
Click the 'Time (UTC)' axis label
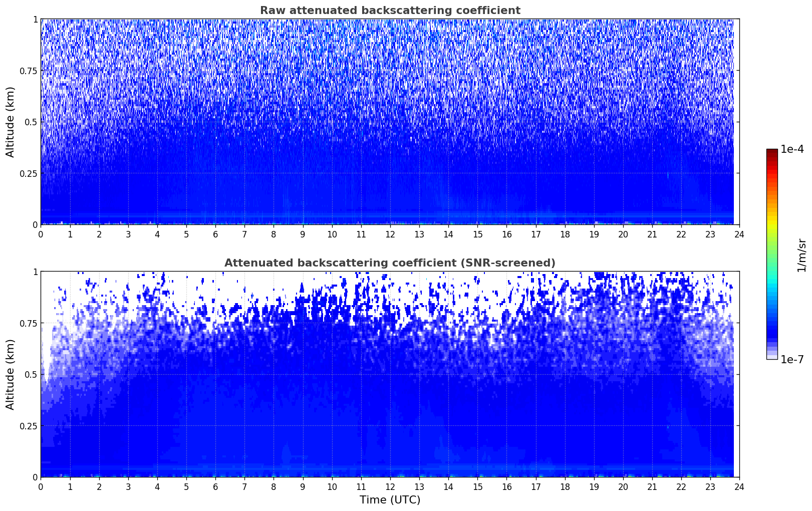390,500
